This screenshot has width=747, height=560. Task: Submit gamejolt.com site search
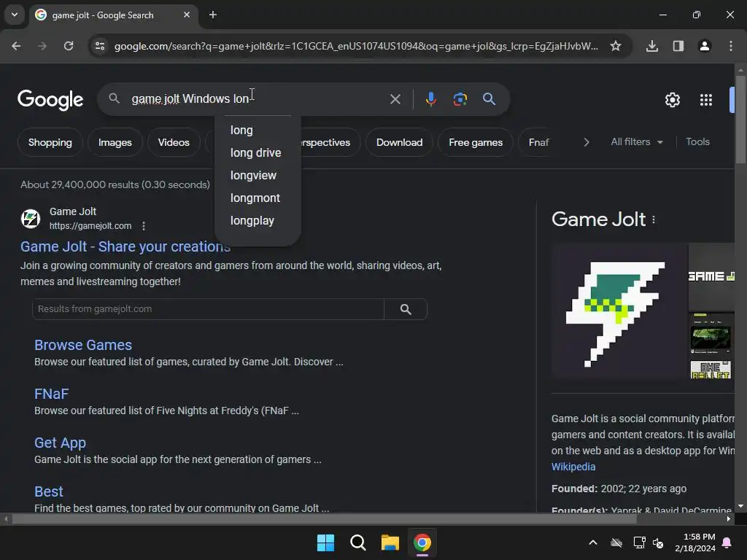point(406,309)
